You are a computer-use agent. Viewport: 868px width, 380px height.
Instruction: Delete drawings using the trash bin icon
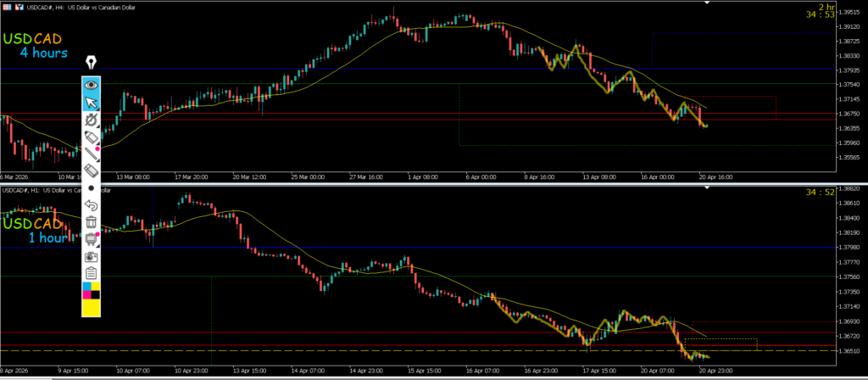click(91, 222)
